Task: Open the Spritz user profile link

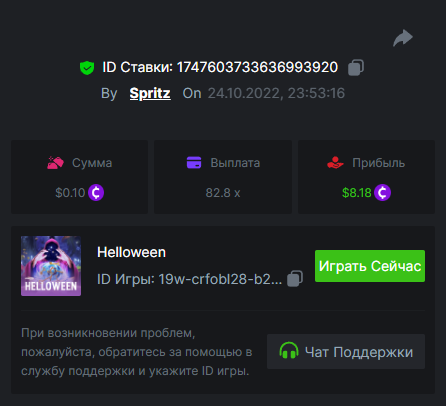Action: point(150,93)
